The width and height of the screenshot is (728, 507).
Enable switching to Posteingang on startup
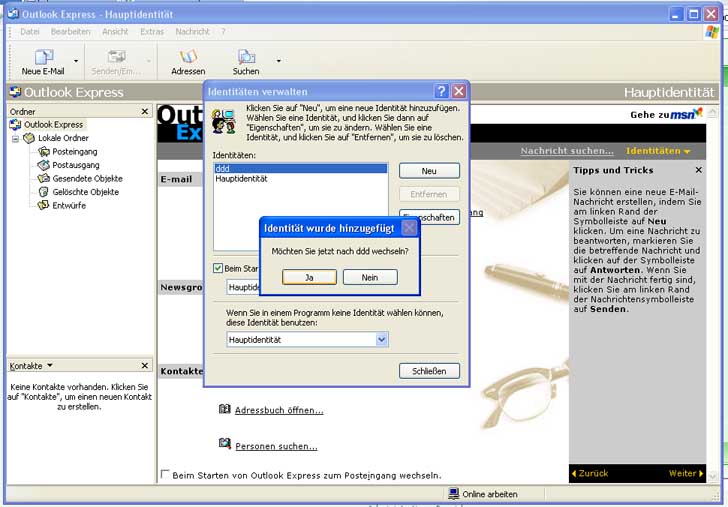click(166, 475)
